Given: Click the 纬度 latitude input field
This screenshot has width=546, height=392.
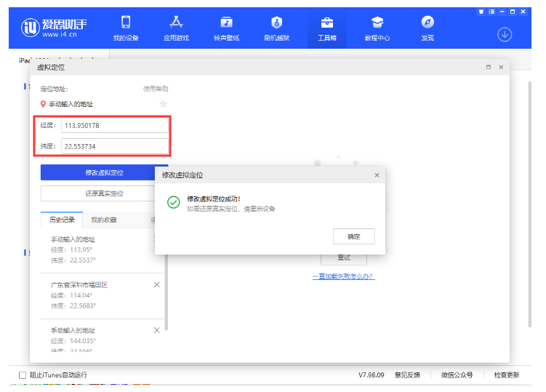Looking at the screenshot, I should (114, 146).
